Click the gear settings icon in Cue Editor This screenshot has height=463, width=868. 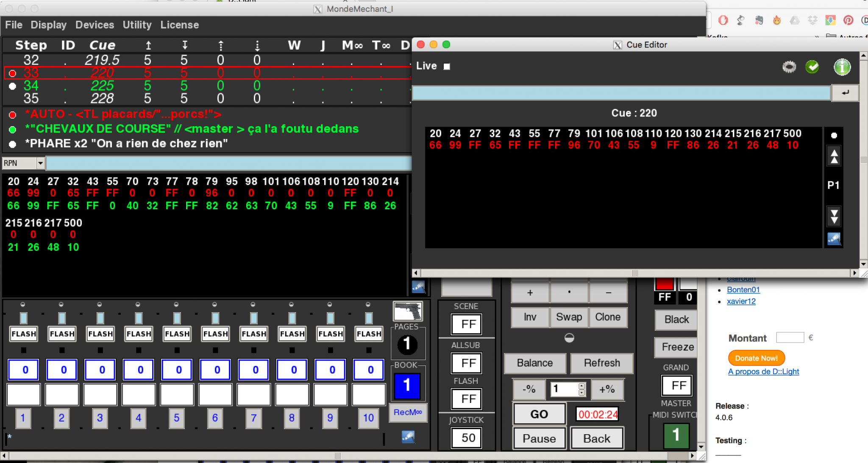789,67
